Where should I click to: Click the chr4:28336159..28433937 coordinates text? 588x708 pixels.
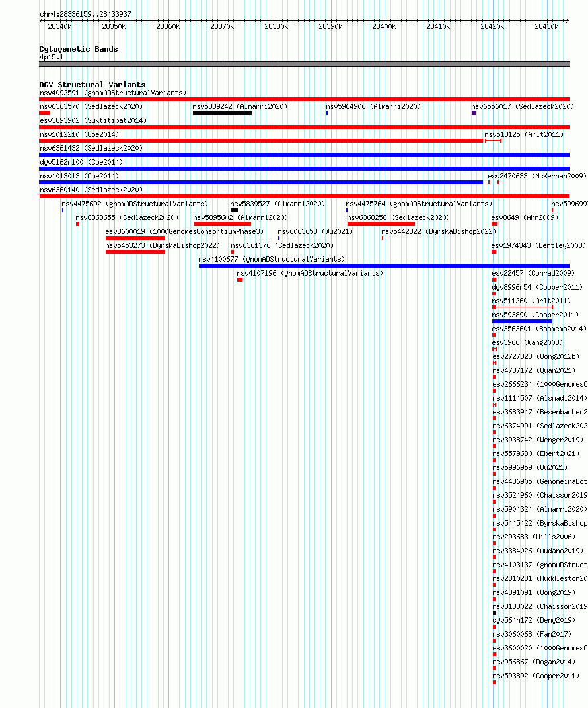pos(85,14)
